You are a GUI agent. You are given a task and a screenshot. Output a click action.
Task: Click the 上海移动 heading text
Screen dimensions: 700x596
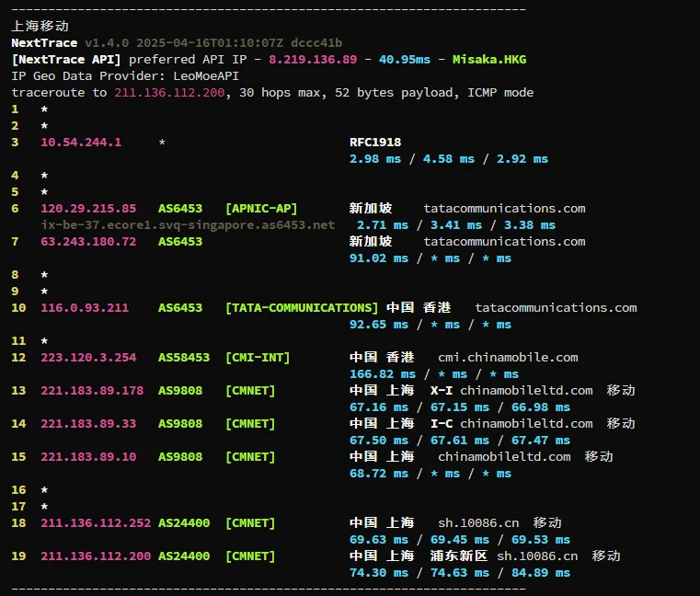click(40, 26)
